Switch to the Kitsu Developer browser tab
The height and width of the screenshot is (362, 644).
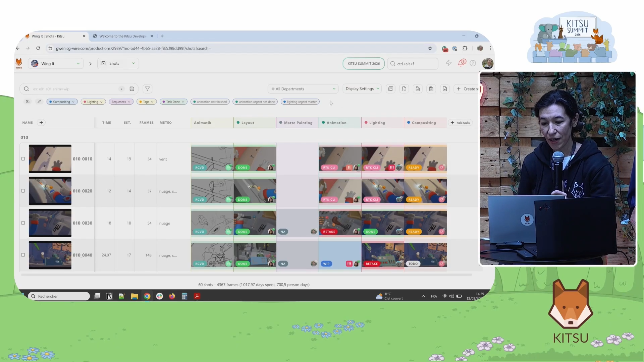tap(122, 36)
